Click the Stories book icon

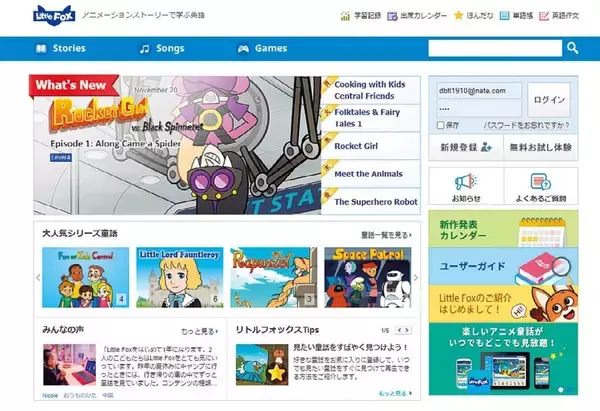point(41,49)
